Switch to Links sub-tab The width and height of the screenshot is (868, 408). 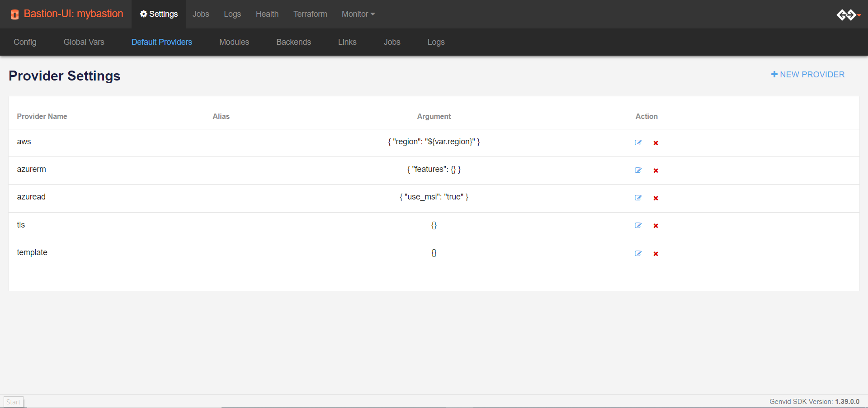point(347,42)
